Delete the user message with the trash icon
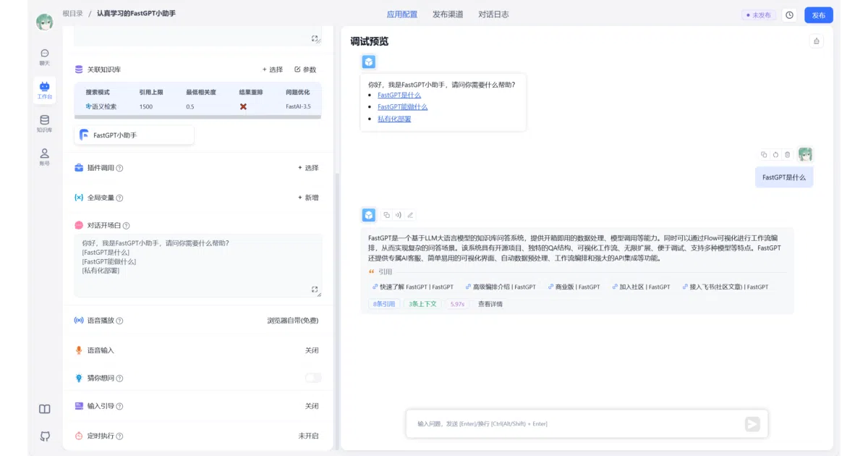868x456 pixels. pos(787,154)
